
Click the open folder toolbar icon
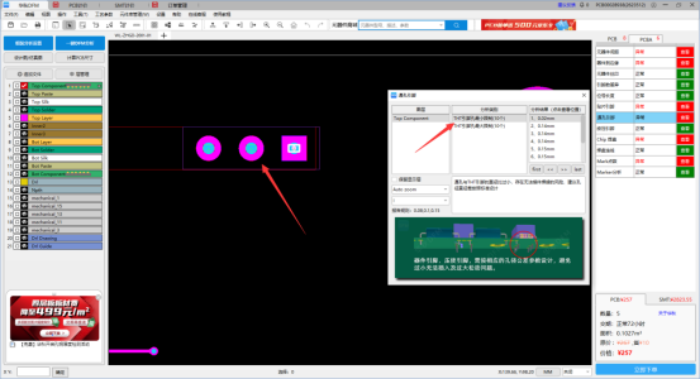24,25
